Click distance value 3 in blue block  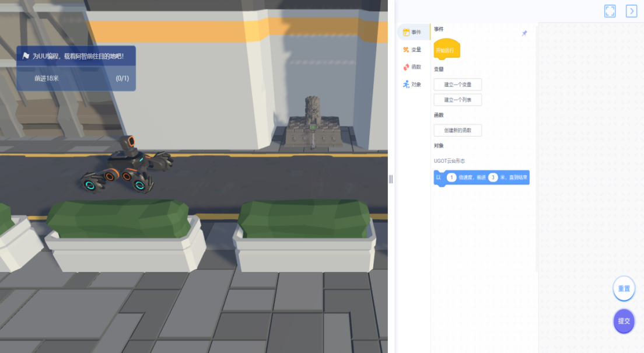(x=493, y=177)
